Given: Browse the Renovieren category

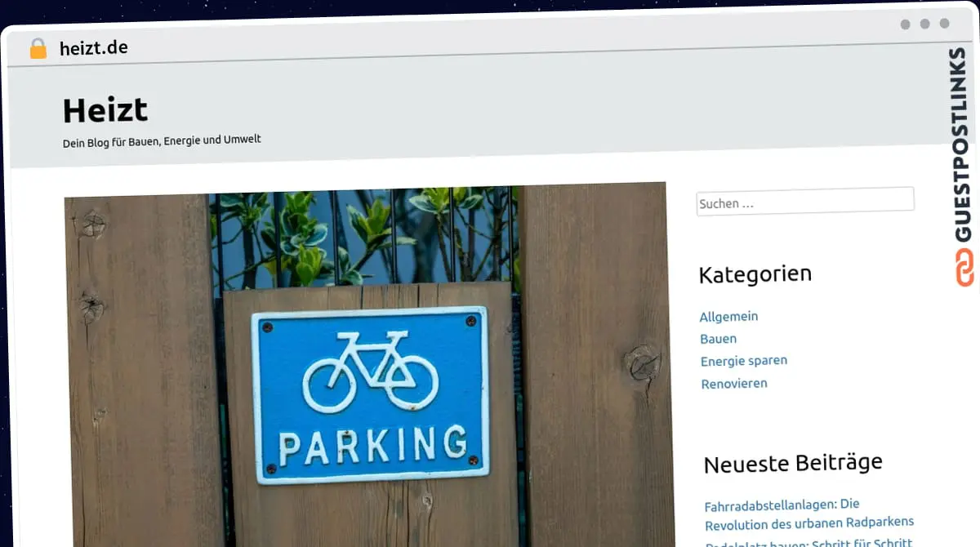Looking at the screenshot, I should coord(733,384).
